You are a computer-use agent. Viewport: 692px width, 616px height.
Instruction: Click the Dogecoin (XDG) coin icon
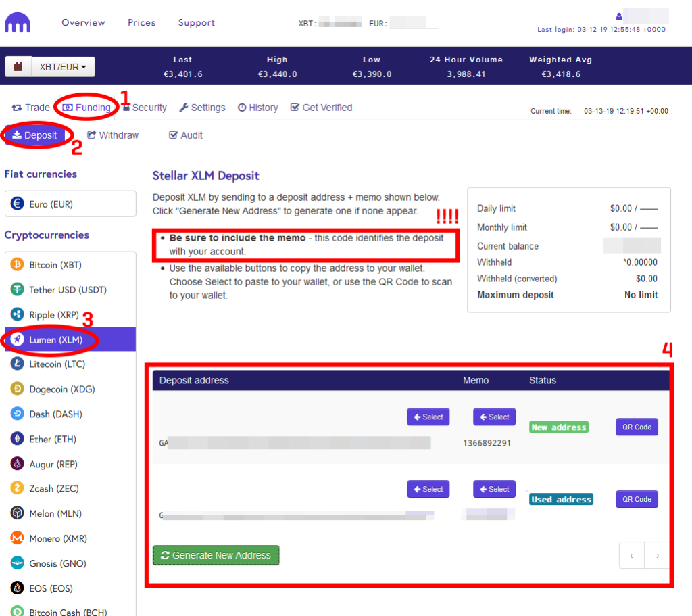[x=17, y=389]
